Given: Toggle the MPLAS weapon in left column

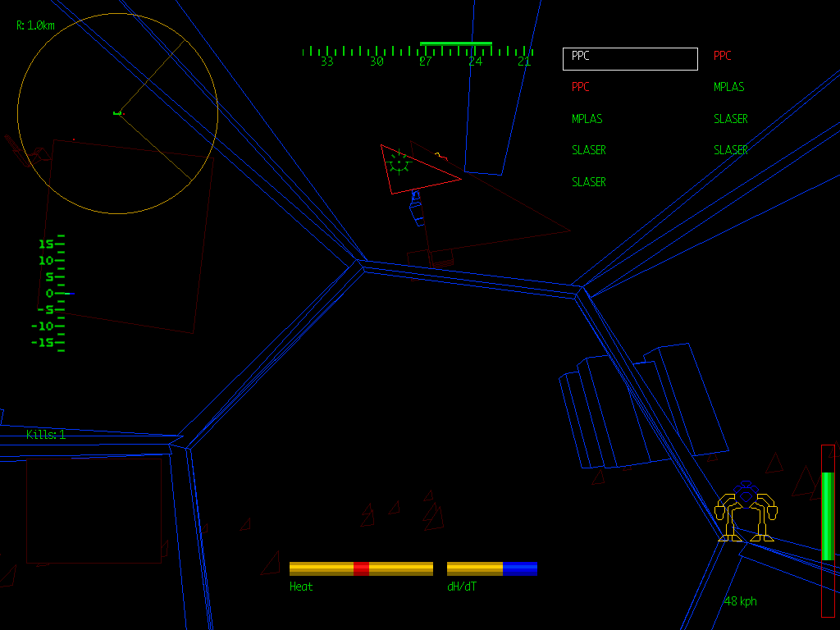Looking at the screenshot, I should pyautogui.click(x=586, y=118).
